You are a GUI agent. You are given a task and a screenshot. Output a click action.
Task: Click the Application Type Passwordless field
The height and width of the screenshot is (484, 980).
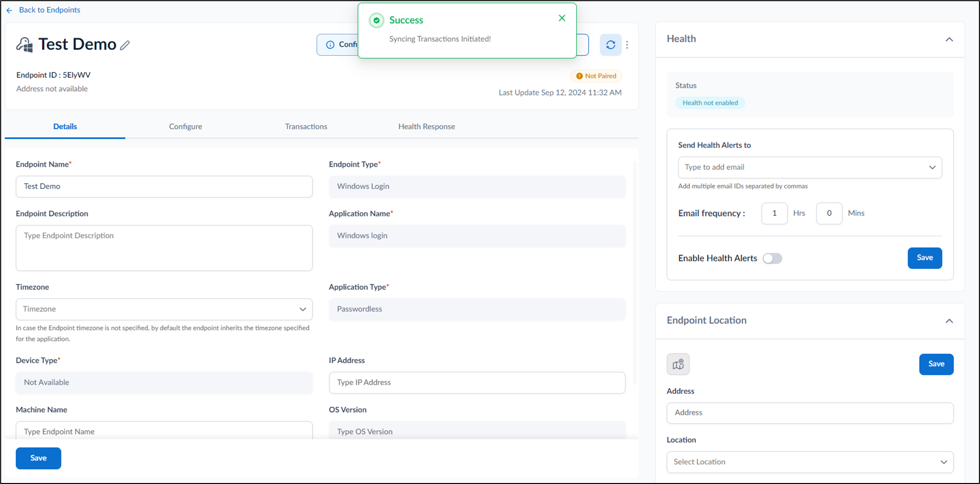(x=477, y=309)
